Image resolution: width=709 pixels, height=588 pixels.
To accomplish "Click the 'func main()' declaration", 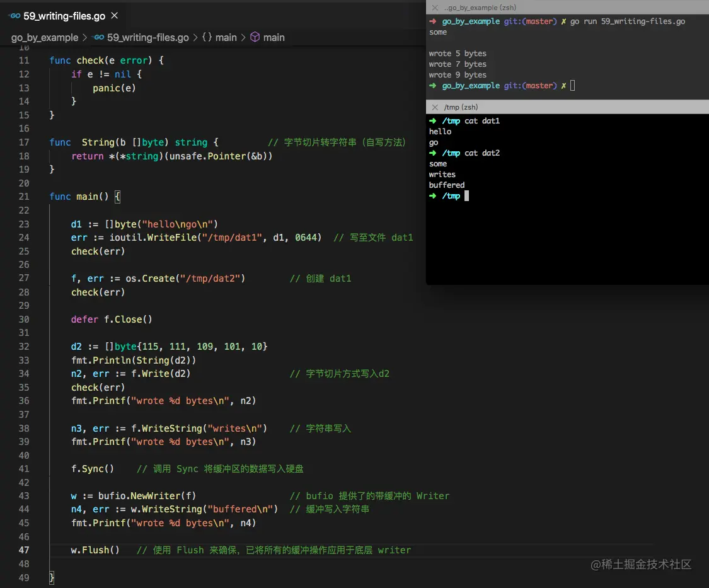I will (x=79, y=197).
